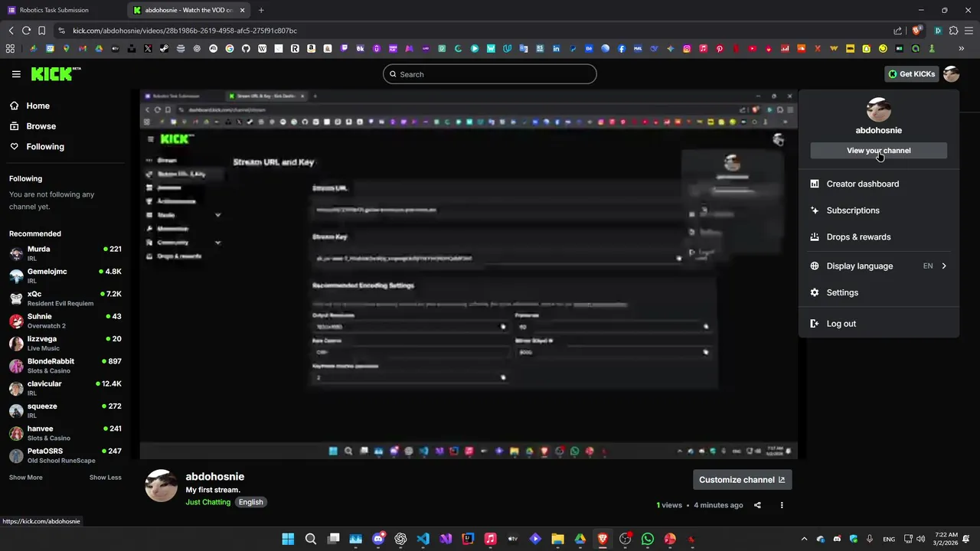Open Following in the Kick sidebar
This screenshot has height=551, width=980.
click(x=45, y=146)
